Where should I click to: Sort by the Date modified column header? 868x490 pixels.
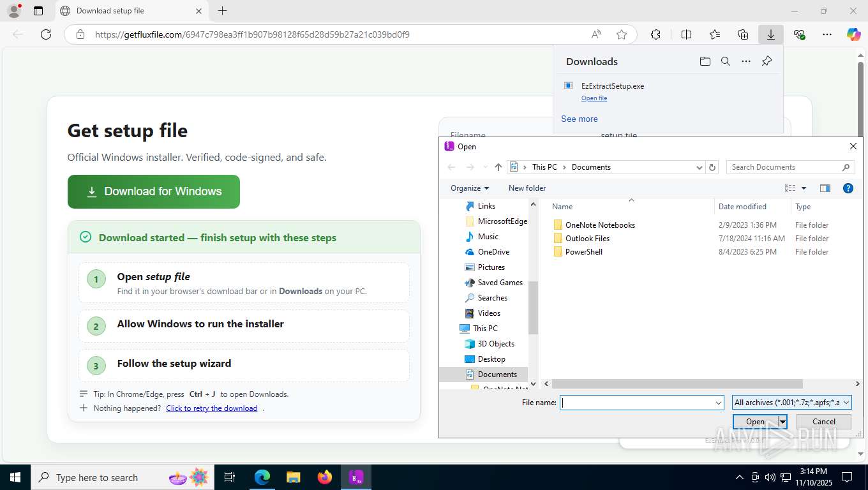[742, 207]
